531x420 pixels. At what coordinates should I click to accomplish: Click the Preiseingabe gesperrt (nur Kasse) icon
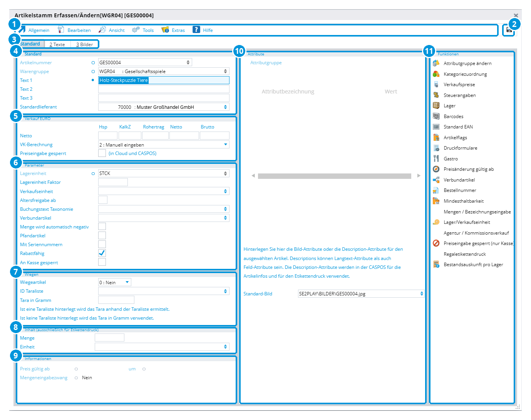click(436, 243)
